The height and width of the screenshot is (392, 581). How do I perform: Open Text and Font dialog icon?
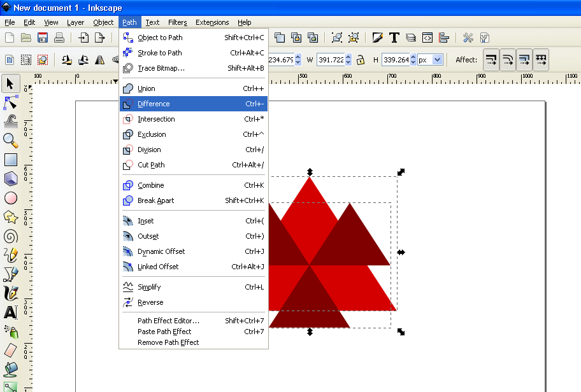394,38
